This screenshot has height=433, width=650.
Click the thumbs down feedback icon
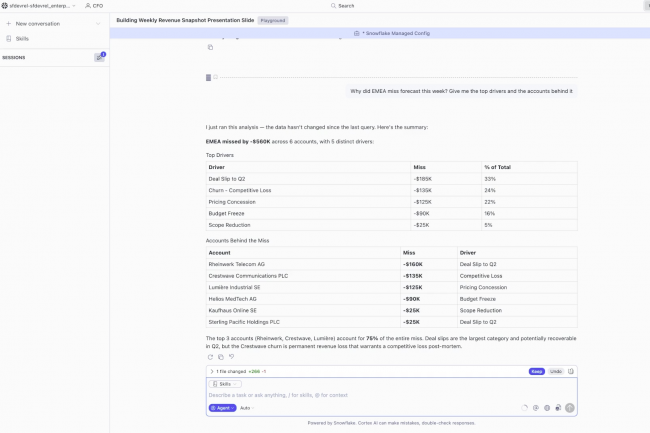click(x=232, y=357)
